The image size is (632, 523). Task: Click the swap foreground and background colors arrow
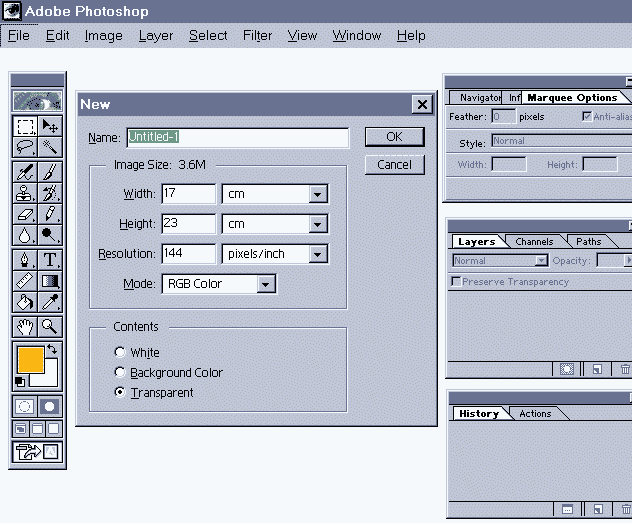click(52, 349)
